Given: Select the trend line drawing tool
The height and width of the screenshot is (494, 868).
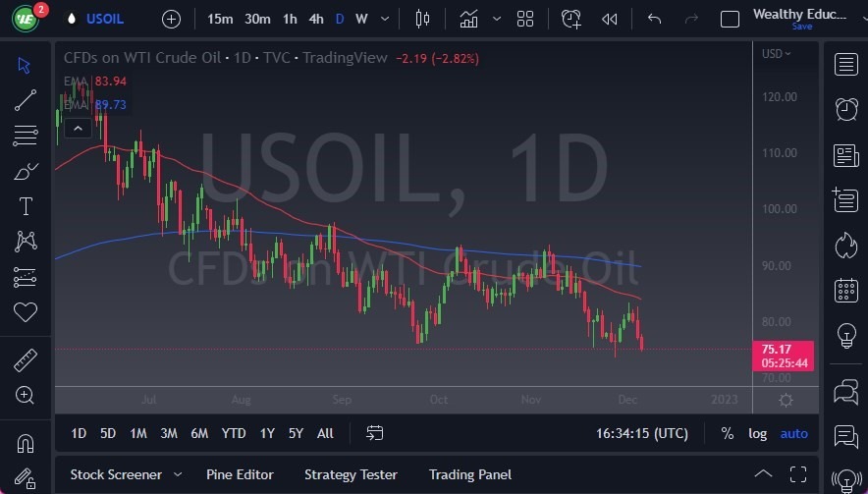Looking at the screenshot, I should pos(26,100).
